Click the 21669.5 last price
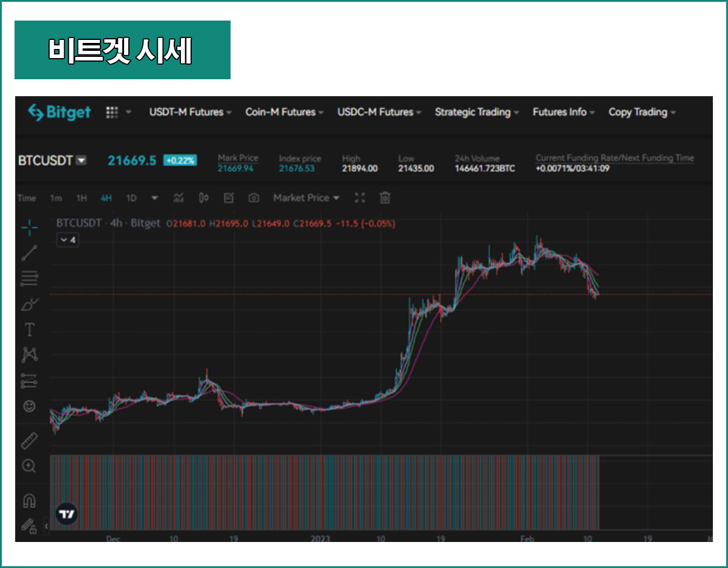 click(132, 160)
